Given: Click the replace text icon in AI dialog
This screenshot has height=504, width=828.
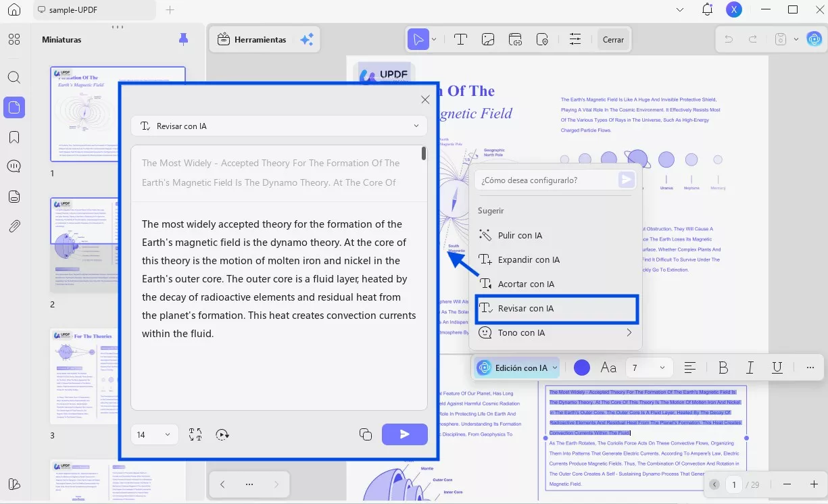Looking at the screenshot, I should tap(195, 434).
